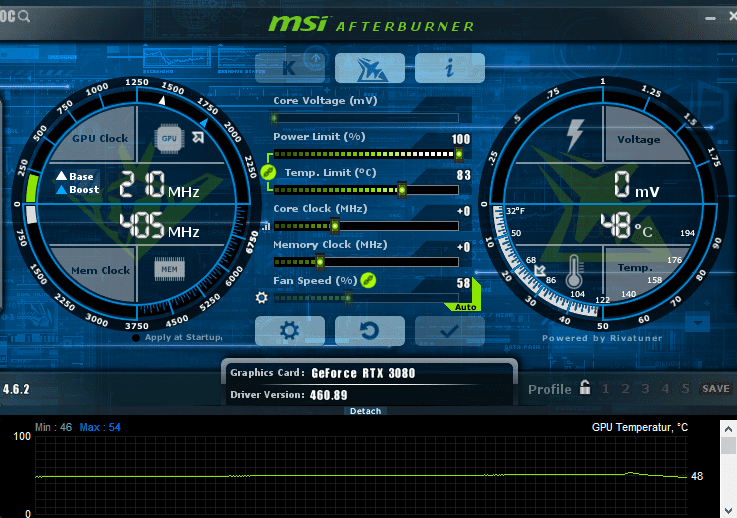Screen dimensions: 737x518
Task: Apply settings with the checkmark button
Action: click(x=450, y=331)
